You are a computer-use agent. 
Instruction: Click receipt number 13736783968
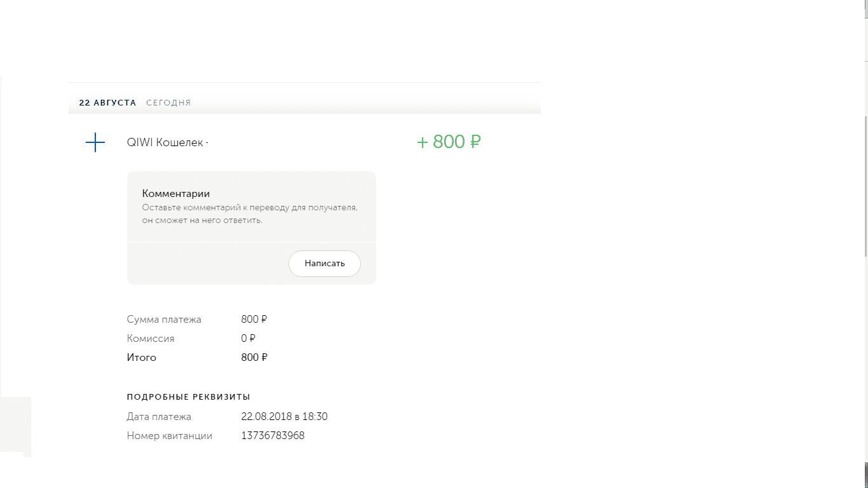[273, 436]
